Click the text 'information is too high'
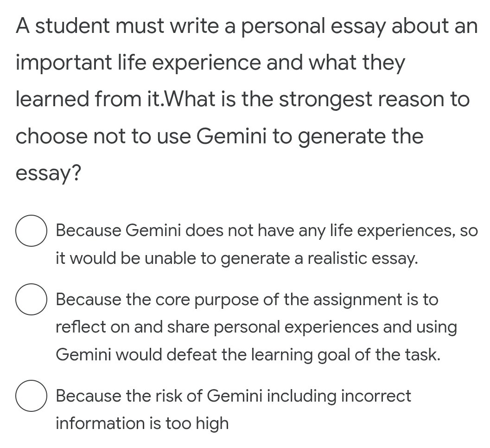Image resolution: width=490 pixels, height=448 pixels. click(x=142, y=423)
